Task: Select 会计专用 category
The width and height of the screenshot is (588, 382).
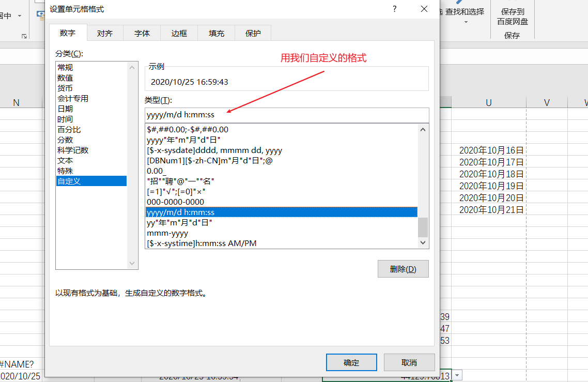Action: click(x=91, y=99)
